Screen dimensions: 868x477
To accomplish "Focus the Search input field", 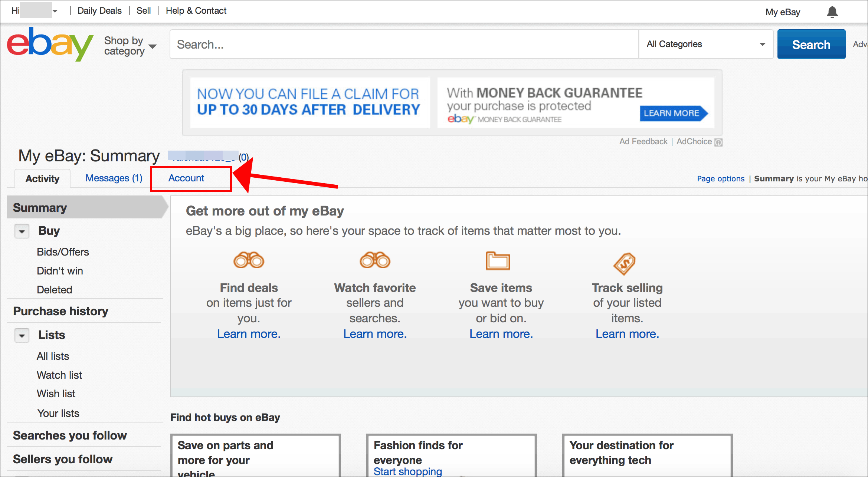I will pos(404,44).
